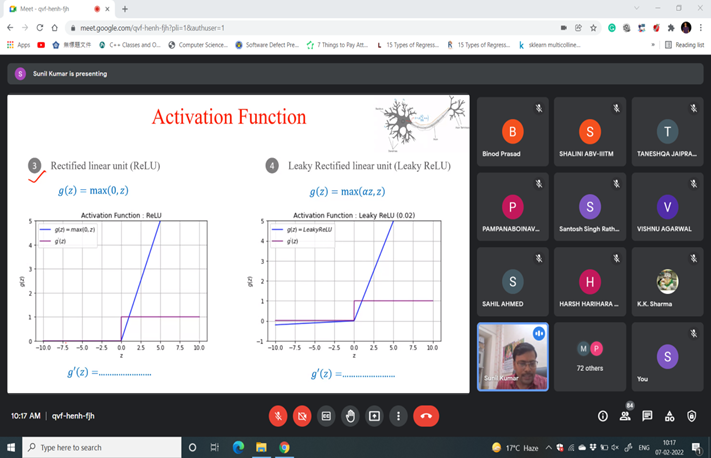The height and width of the screenshot is (458, 711).
Task: Open chat with everyone panel
Action: point(648,416)
